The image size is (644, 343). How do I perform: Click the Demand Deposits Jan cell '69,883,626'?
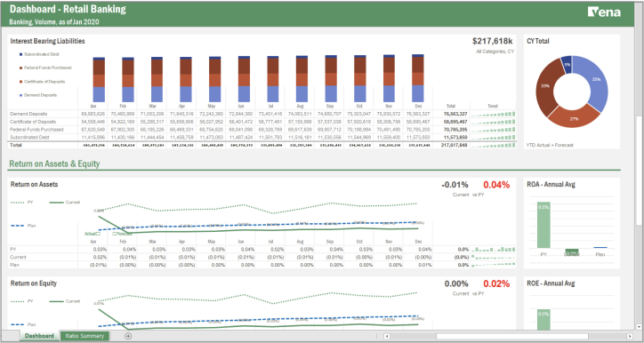[93, 114]
